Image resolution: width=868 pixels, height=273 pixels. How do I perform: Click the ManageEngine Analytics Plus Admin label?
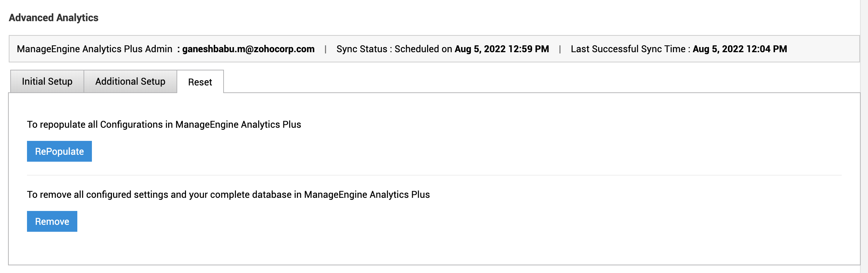pyautogui.click(x=94, y=49)
